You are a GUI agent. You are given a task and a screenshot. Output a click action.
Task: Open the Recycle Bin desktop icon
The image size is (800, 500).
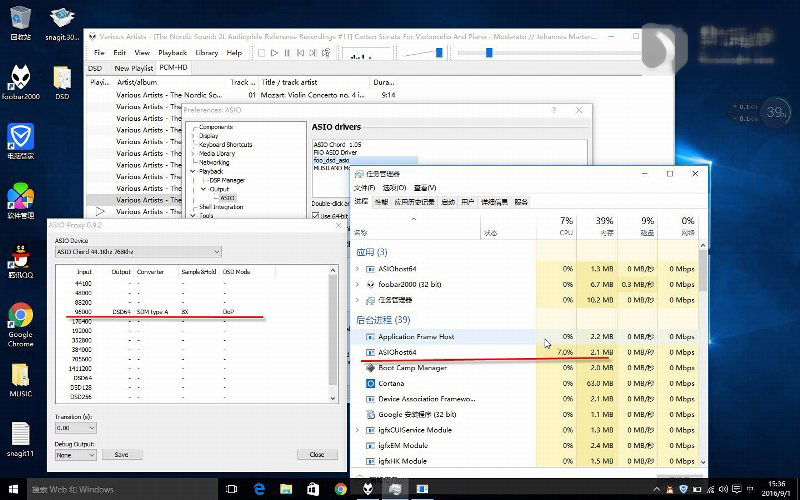point(20,18)
